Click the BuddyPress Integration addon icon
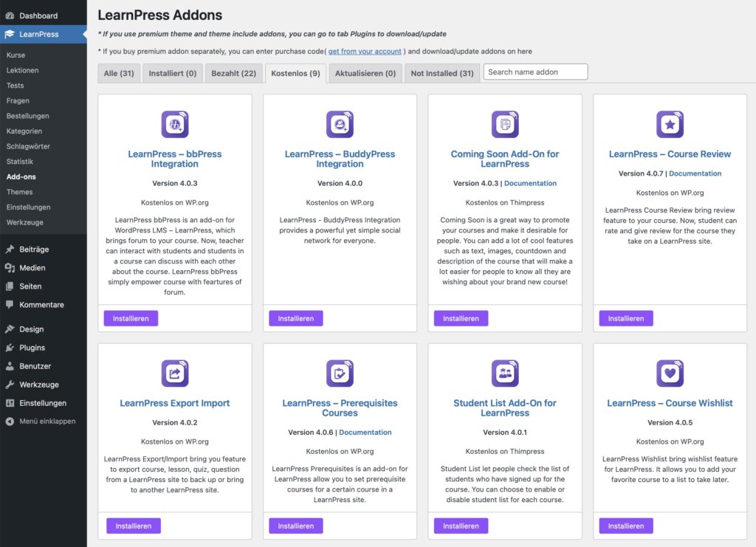756x547 pixels. pos(340,124)
